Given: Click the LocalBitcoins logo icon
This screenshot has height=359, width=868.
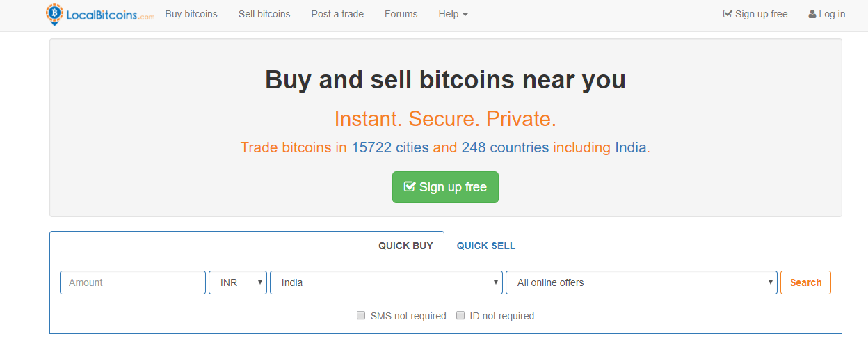Looking at the screenshot, I should pos(54,15).
